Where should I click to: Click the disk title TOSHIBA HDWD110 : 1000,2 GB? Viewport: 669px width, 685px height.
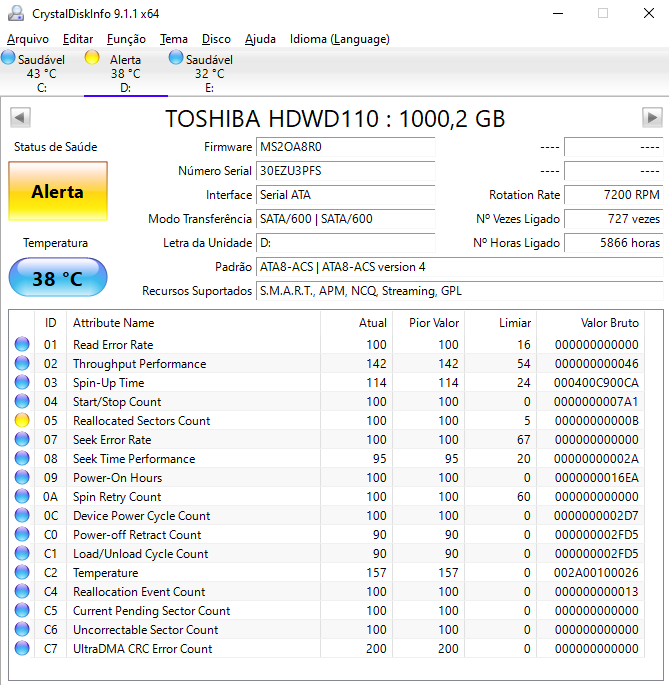[335, 119]
